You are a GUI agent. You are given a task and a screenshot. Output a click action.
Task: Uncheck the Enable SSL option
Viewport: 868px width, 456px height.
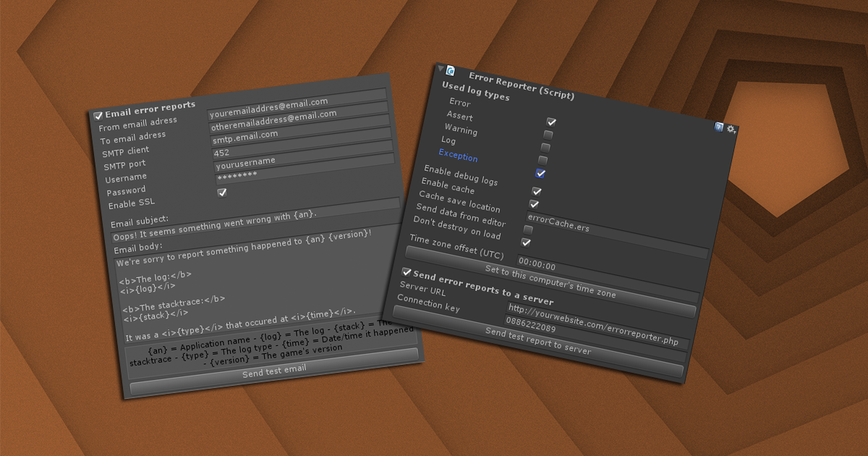pyautogui.click(x=223, y=193)
